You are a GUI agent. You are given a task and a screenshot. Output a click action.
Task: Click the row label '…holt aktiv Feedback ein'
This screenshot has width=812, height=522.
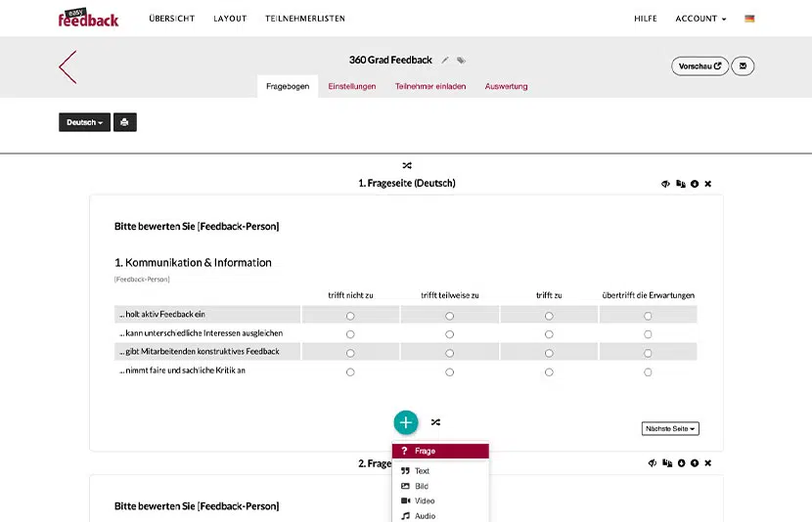(x=162, y=314)
